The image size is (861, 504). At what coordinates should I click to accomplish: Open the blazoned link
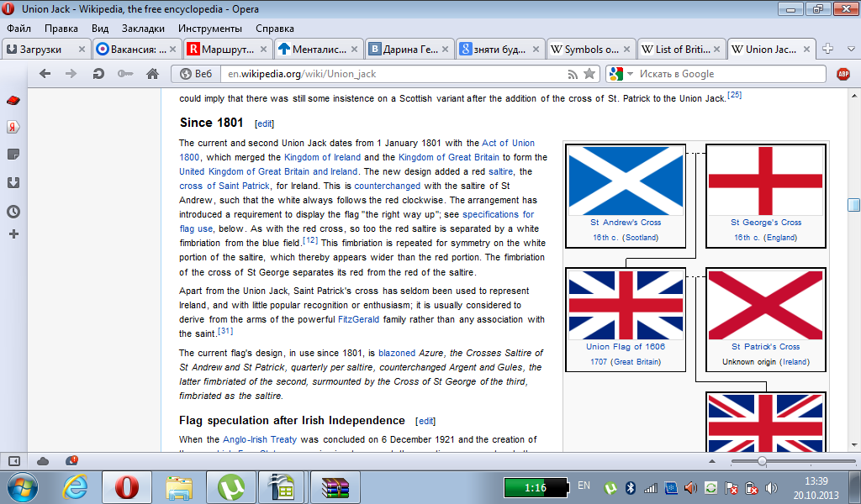[x=397, y=353]
